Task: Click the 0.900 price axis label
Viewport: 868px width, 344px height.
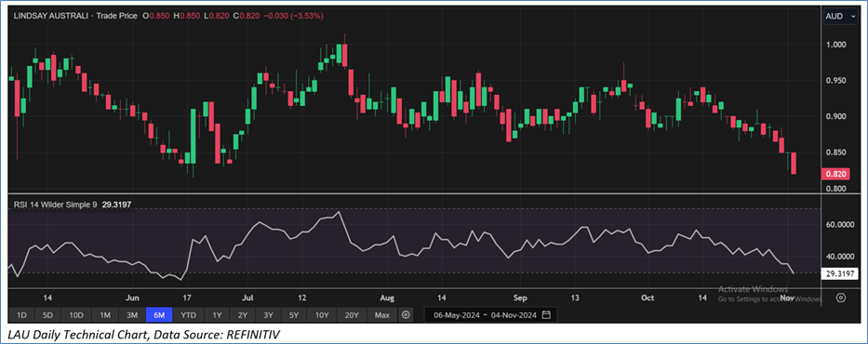Action: (835, 116)
